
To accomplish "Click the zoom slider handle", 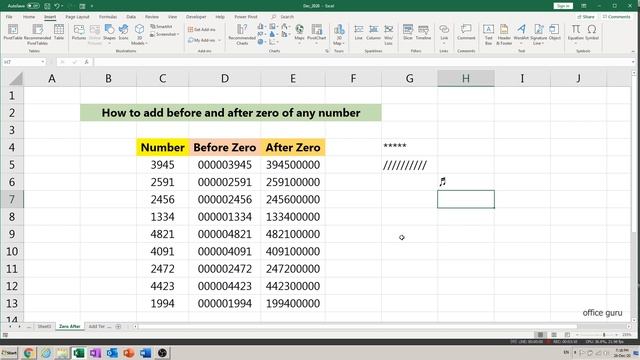I will coord(604,335).
